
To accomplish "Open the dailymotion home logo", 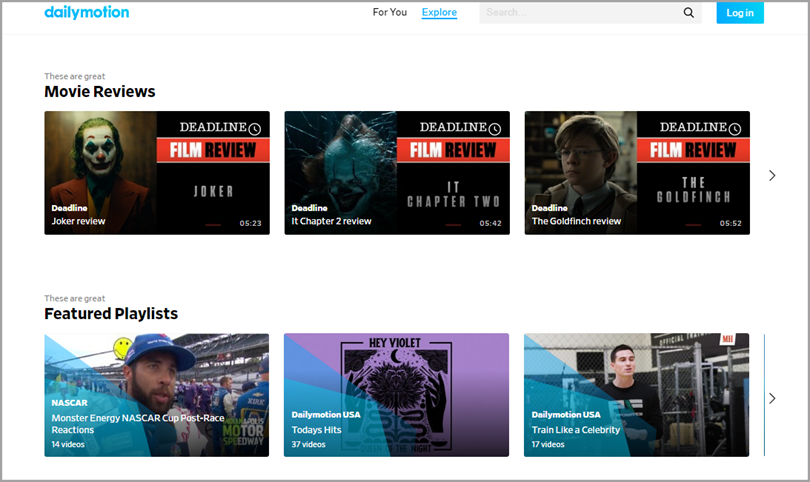I will coord(87,12).
